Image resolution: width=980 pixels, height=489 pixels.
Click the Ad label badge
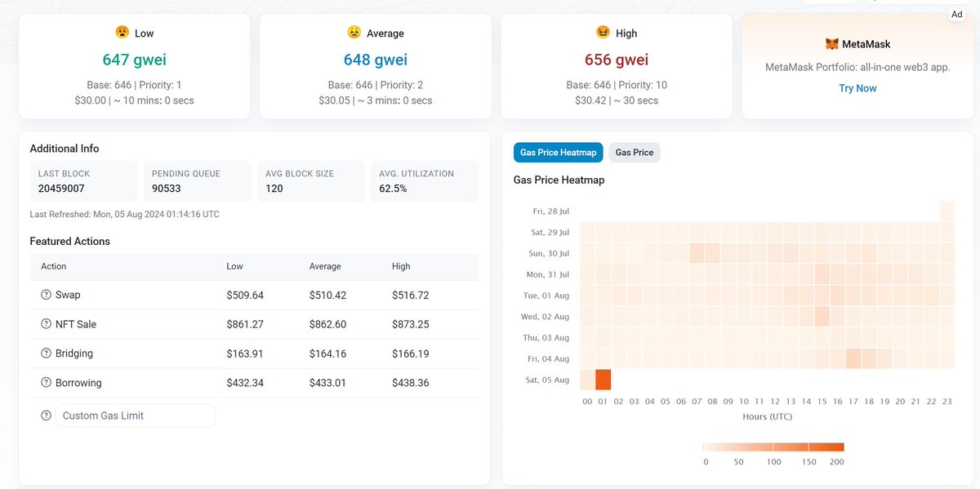coord(956,15)
